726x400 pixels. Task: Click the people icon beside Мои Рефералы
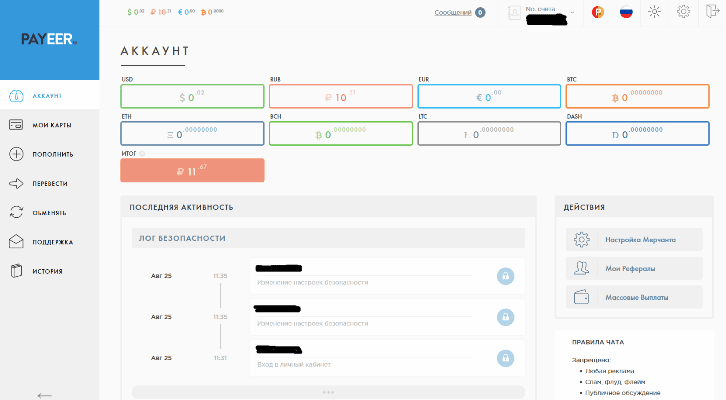(582, 268)
